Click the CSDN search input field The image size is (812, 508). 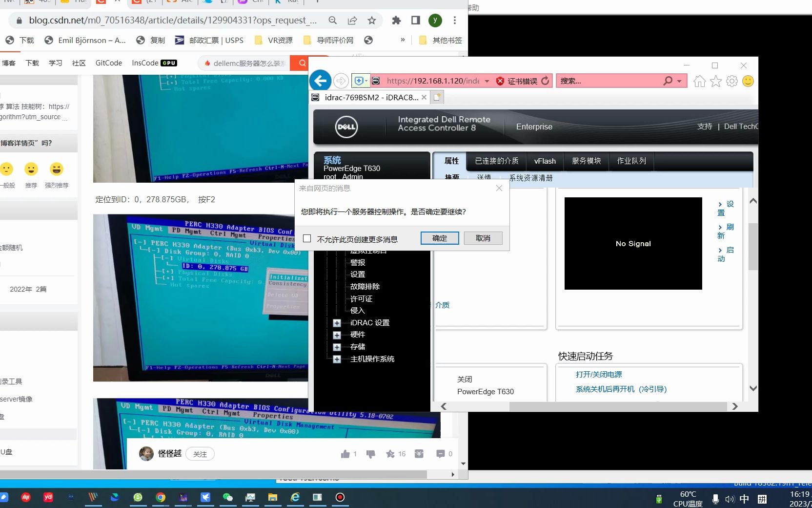tap(244, 63)
